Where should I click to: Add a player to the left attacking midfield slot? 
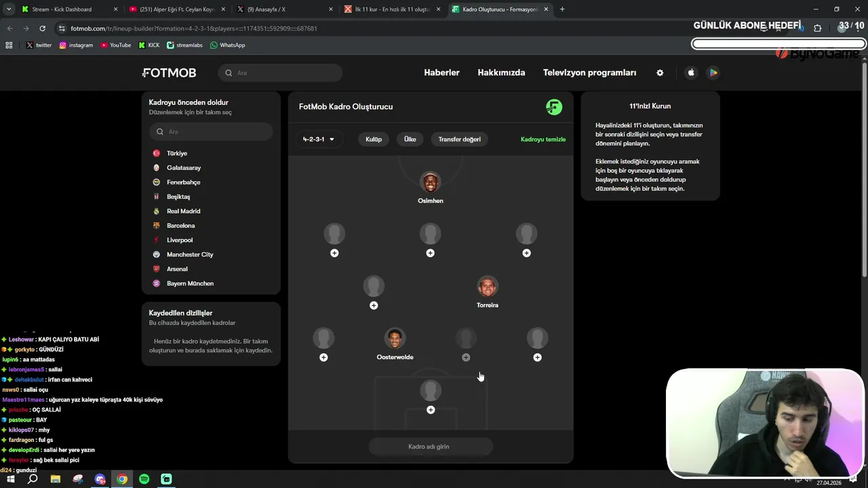pos(334,253)
